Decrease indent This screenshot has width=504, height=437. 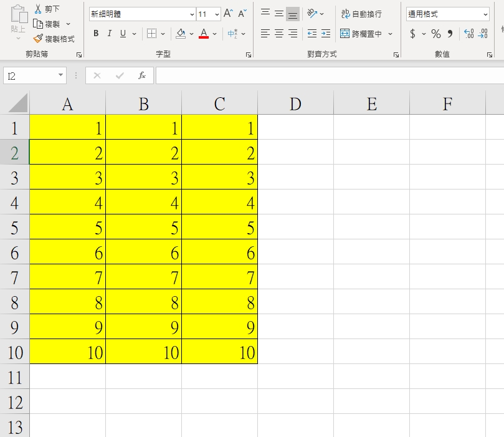(311, 34)
